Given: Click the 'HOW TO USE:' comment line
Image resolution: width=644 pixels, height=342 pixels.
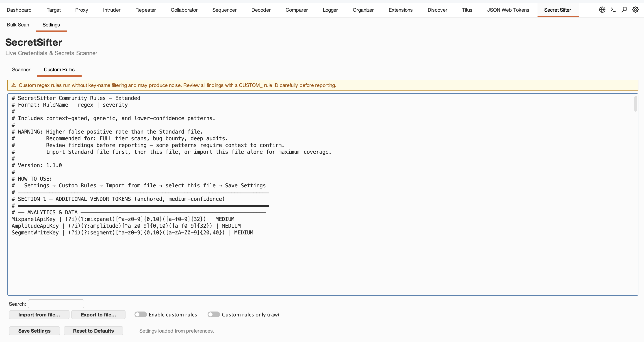Looking at the screenshot, I should (32, 179).
